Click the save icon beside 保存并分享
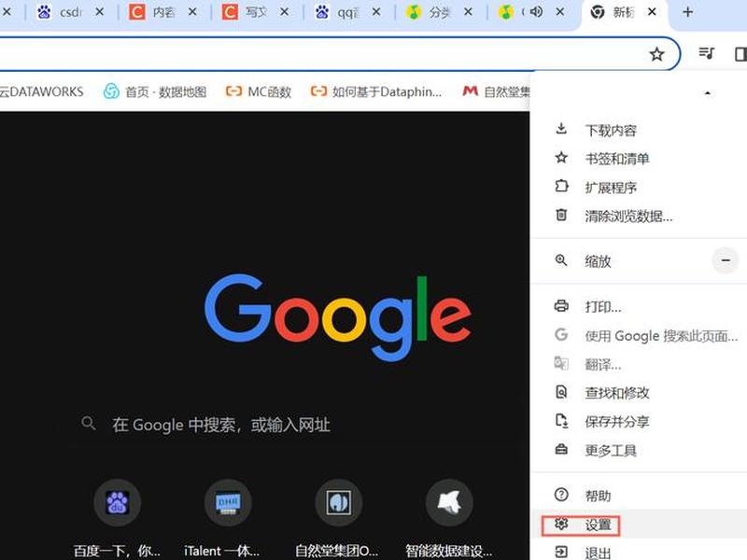747x560 pixels. click(562, 421)
